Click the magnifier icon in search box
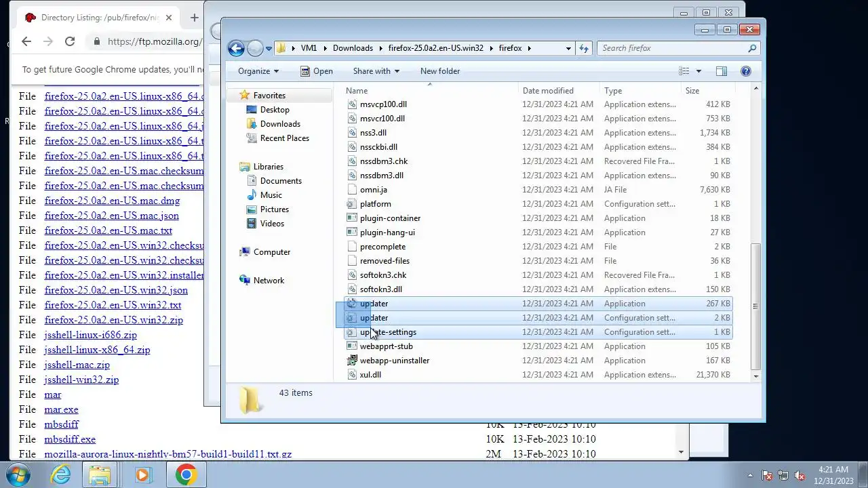This screenshot has width=868, height=488. click(x=751, y=48)
